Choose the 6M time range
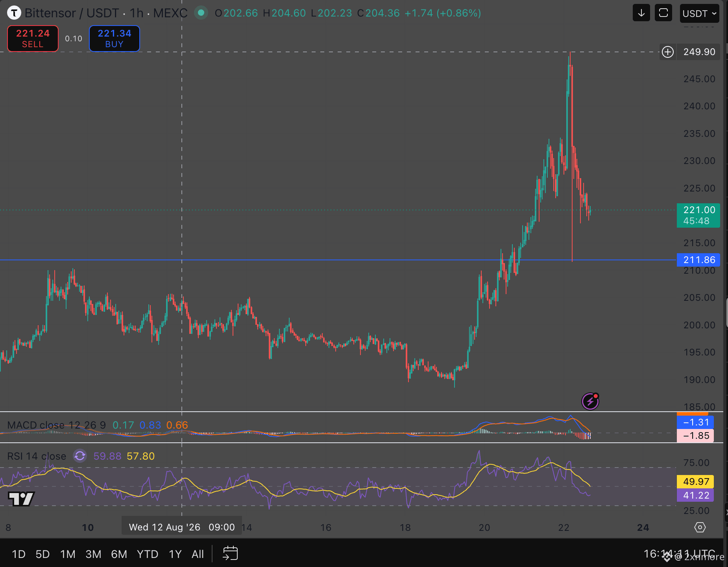728x567 pixels. pyautogui.click(x=119, y=554)
